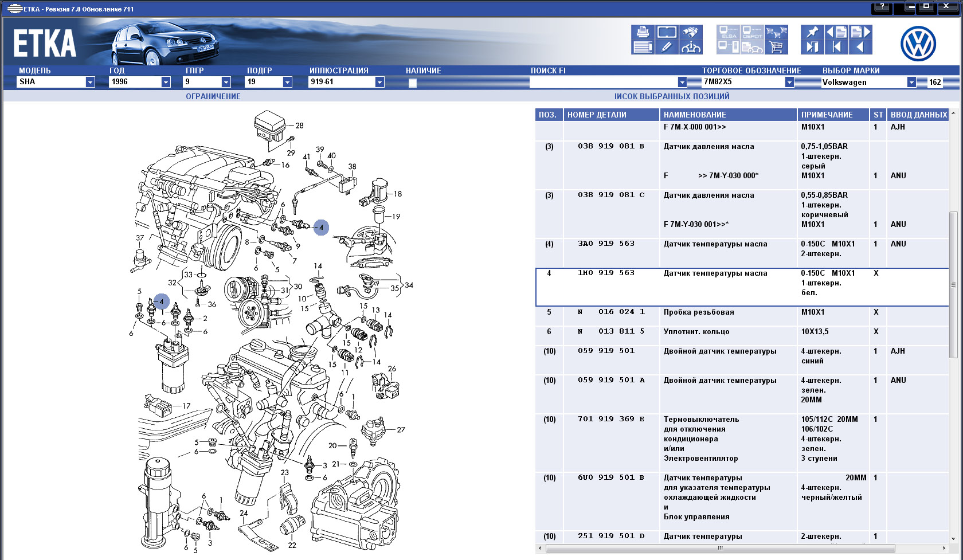Image resolution: width=963 pixels, height=560 pixels.
Task: Click the ИСОК ВЫБРАННЫХ ПОЗИЦИЙ heading
Action: tap(672, 96)
